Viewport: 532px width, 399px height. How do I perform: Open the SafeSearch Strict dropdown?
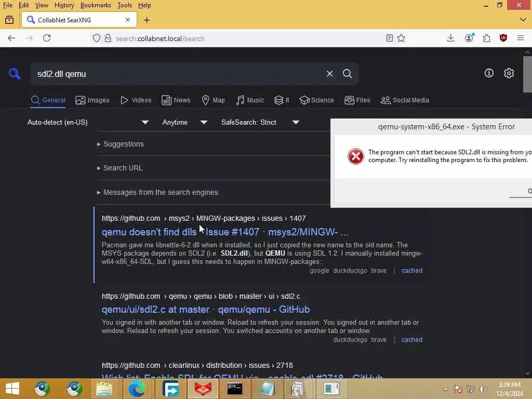(x=260, y=122)
